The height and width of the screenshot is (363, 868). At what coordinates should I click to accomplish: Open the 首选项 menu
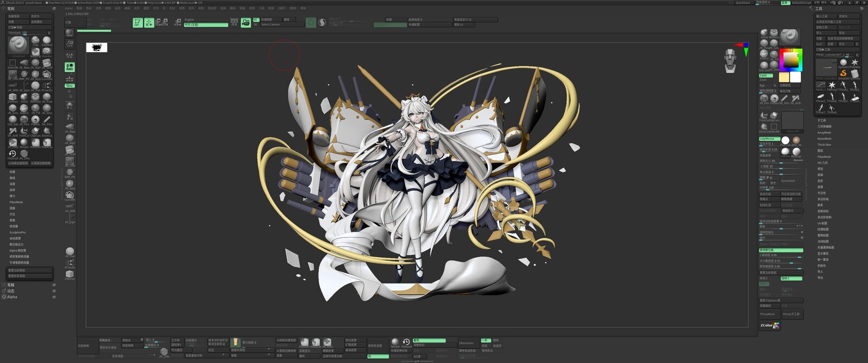[212, 8]
